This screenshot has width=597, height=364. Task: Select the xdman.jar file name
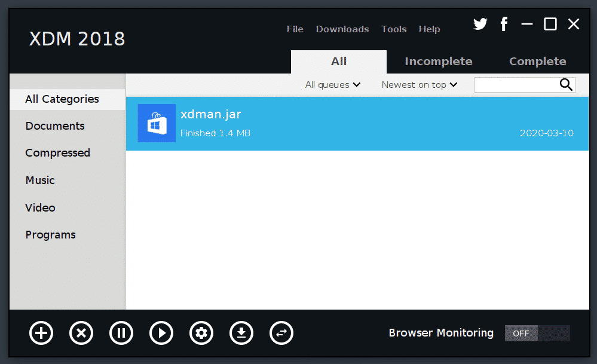[210, 114]
